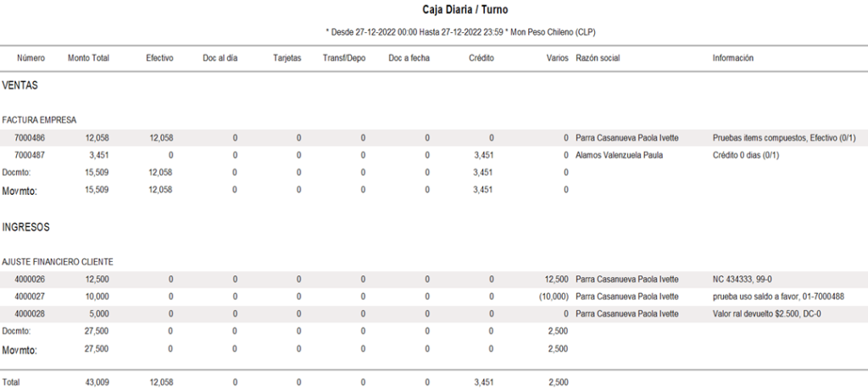Click 'prueba uso saldo a favor, 01-7000488' text
Image resolution: width=868 pixels, height=389 pixels.
[778, 297]
